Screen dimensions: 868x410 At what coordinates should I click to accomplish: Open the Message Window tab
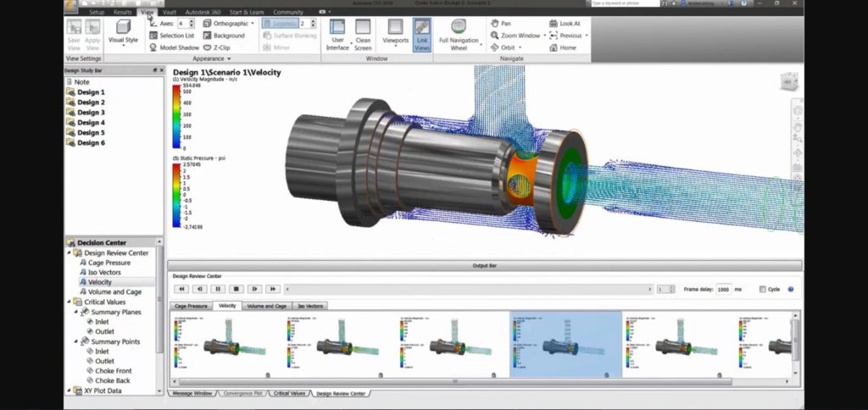192,393
